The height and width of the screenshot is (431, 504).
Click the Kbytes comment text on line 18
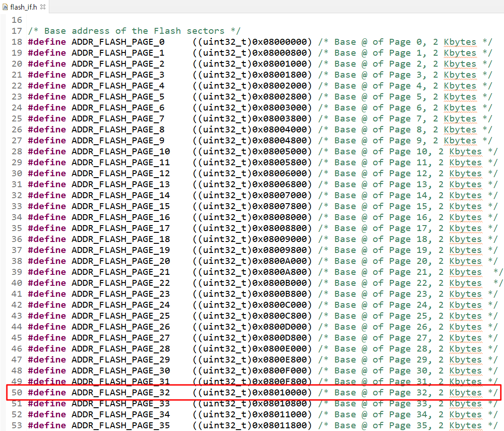(x=460, y=42)
